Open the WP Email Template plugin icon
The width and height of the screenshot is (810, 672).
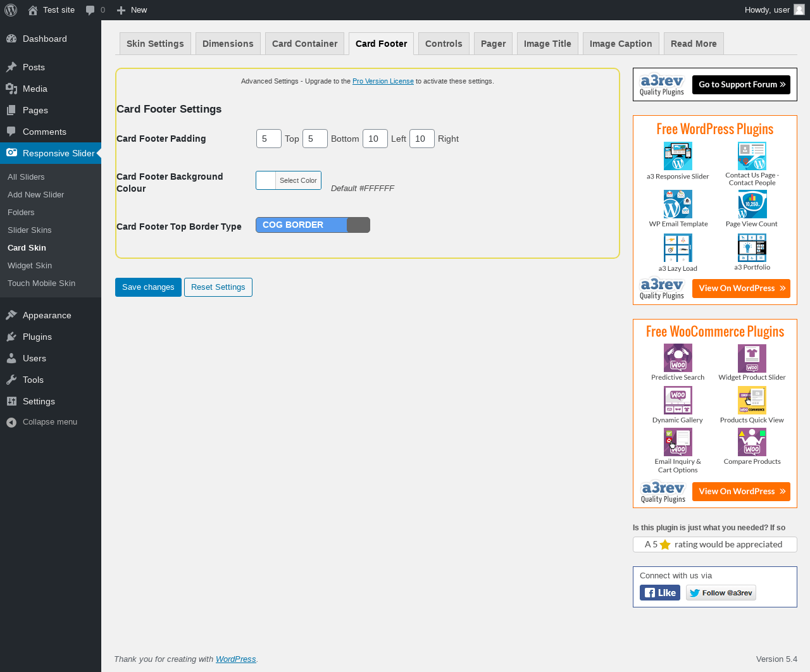678,204
